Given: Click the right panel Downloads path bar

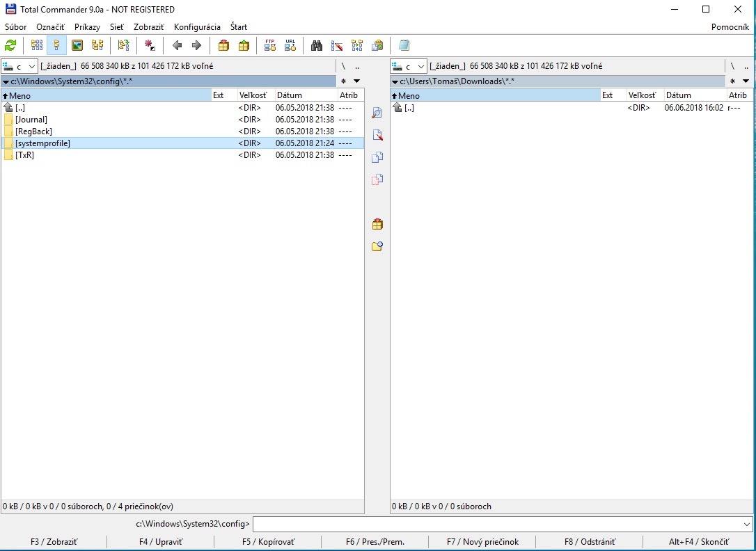Looking at the screenshot, I should coord(558,81).
